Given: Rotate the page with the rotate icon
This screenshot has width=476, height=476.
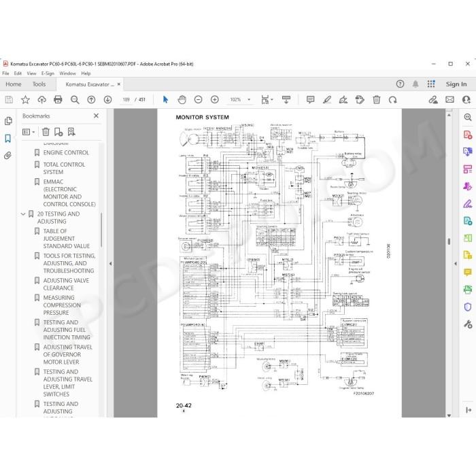Looking at the screenshot, I should pos(393,99).
